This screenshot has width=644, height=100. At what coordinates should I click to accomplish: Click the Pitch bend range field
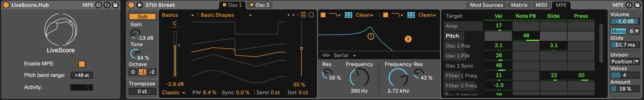[x=82, y=75]
